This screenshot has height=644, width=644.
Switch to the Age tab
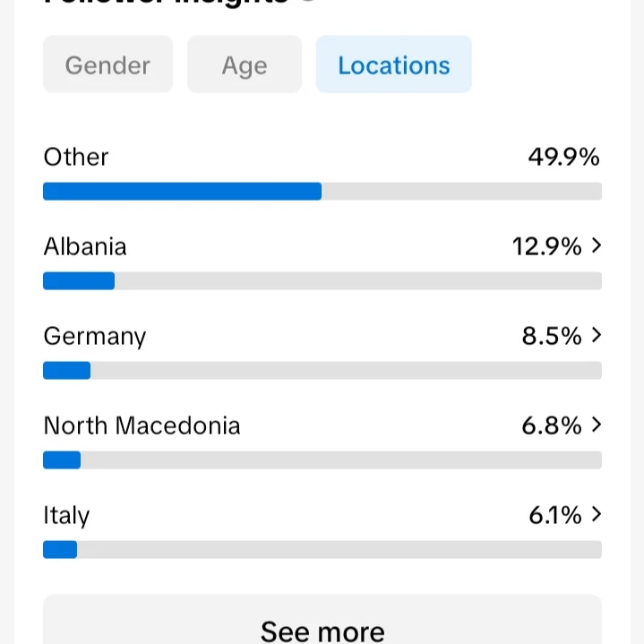click(245, 65)
